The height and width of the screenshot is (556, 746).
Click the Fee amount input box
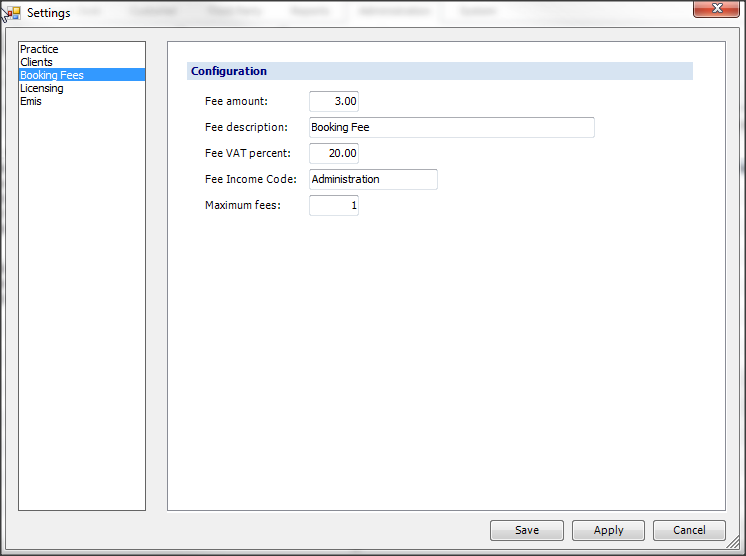click(333, 101)
